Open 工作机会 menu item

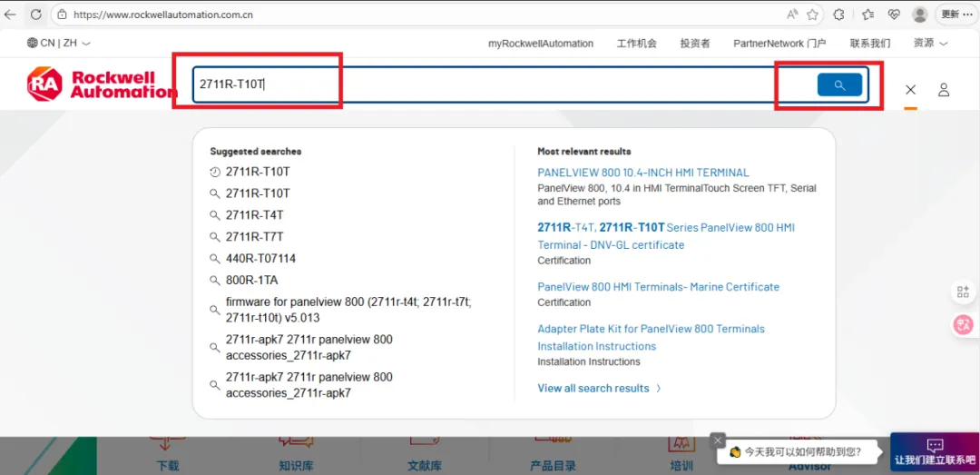637,44
